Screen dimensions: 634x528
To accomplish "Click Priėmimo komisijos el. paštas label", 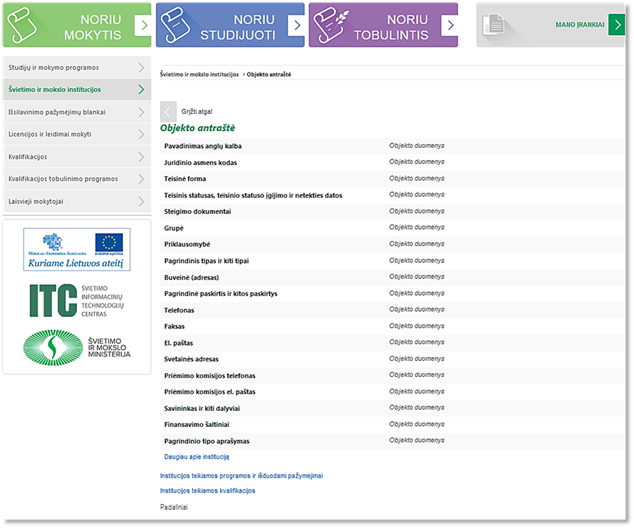I will pyautogui.click(x=210, y=392).
